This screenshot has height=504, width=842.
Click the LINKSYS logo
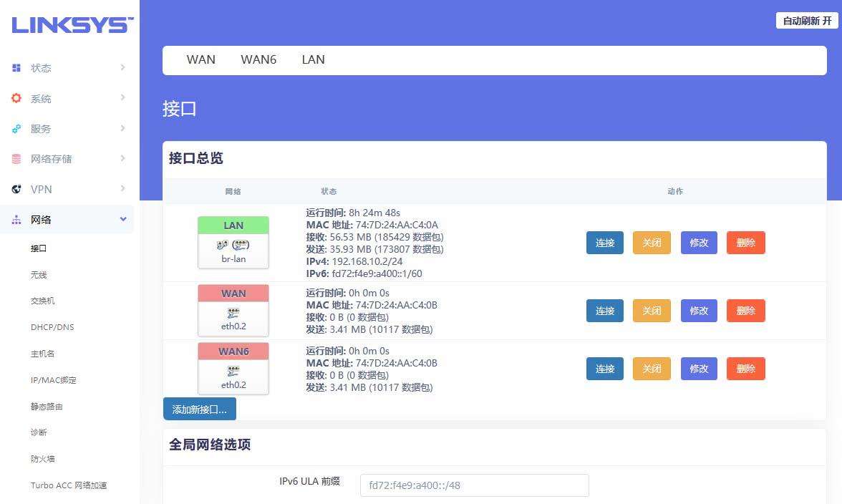coord(70,24)
